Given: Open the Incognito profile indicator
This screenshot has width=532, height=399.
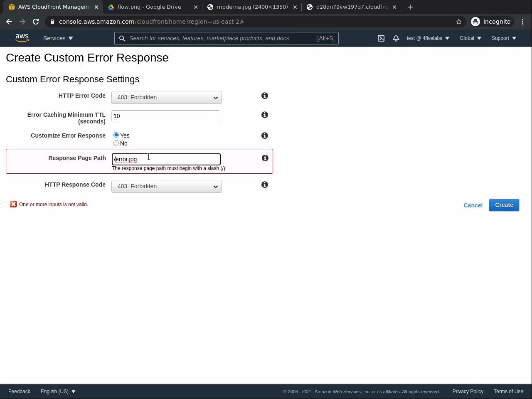Looking at the screenshot, I should click(491, 22).
